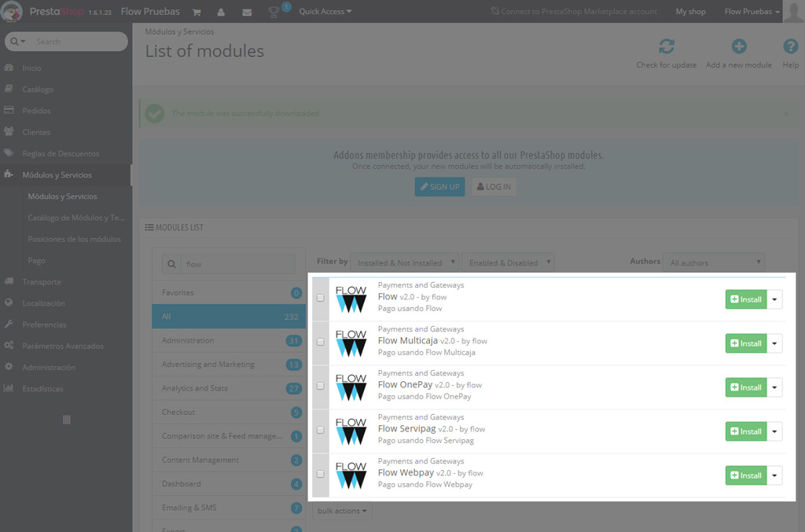Install the Flow Webpay module

(x=746, y=476)
